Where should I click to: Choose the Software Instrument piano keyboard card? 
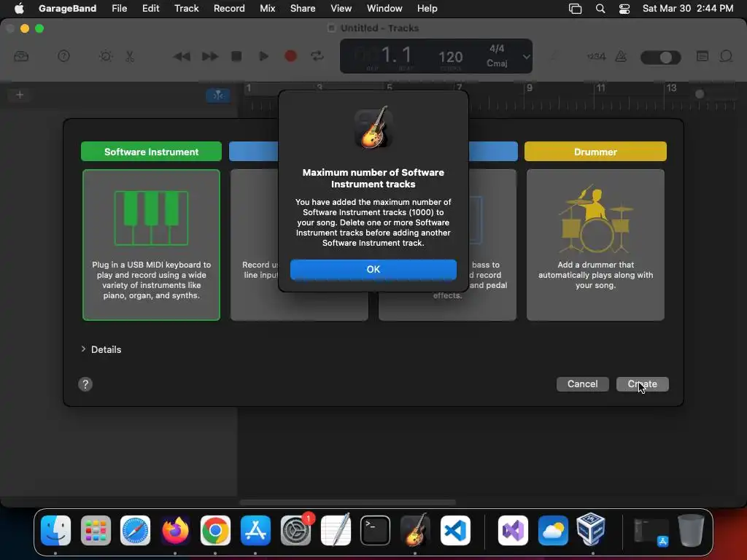point(151,245)
